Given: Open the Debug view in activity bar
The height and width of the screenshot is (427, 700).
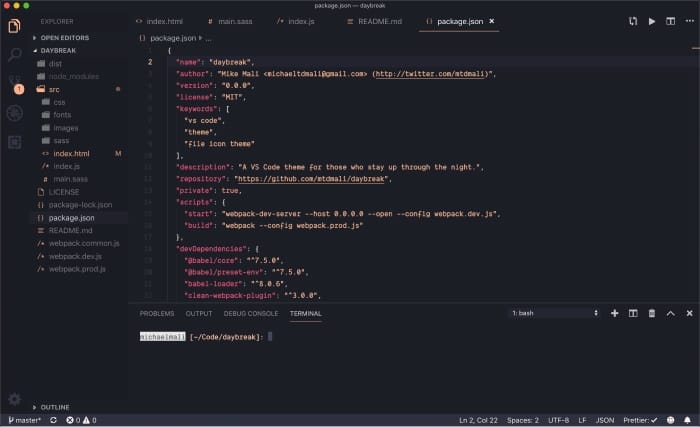Looking at the screenshot, I should pos(15,113).
